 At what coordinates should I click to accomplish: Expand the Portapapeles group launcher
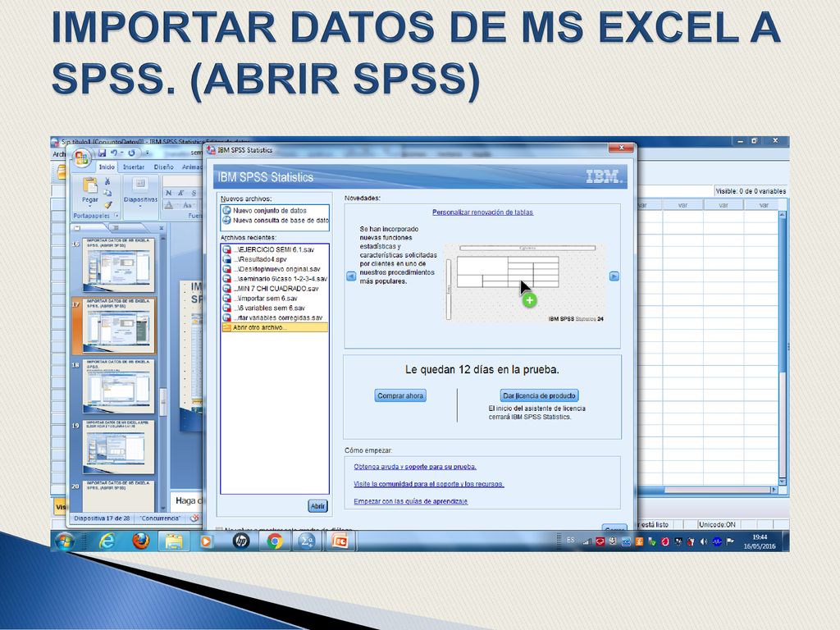116,216
